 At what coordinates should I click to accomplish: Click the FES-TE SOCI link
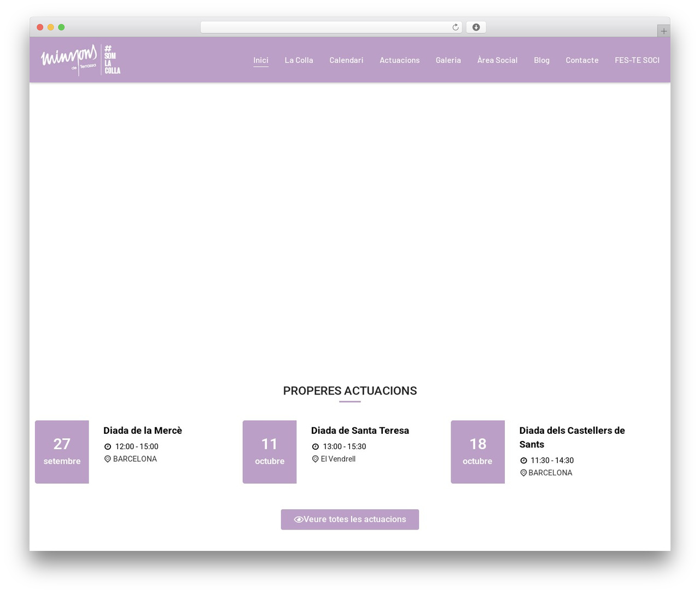pyautogui.click(x=637, y=60)
